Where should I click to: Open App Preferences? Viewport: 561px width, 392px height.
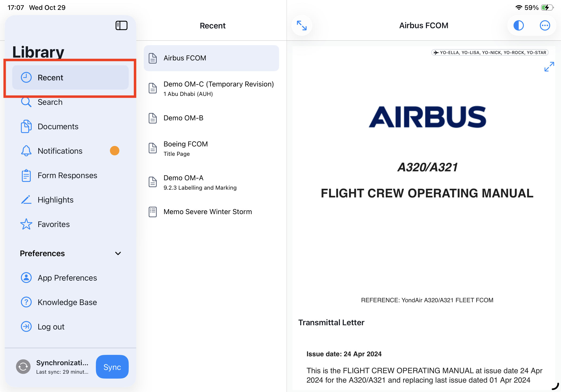tap(67, 278)
